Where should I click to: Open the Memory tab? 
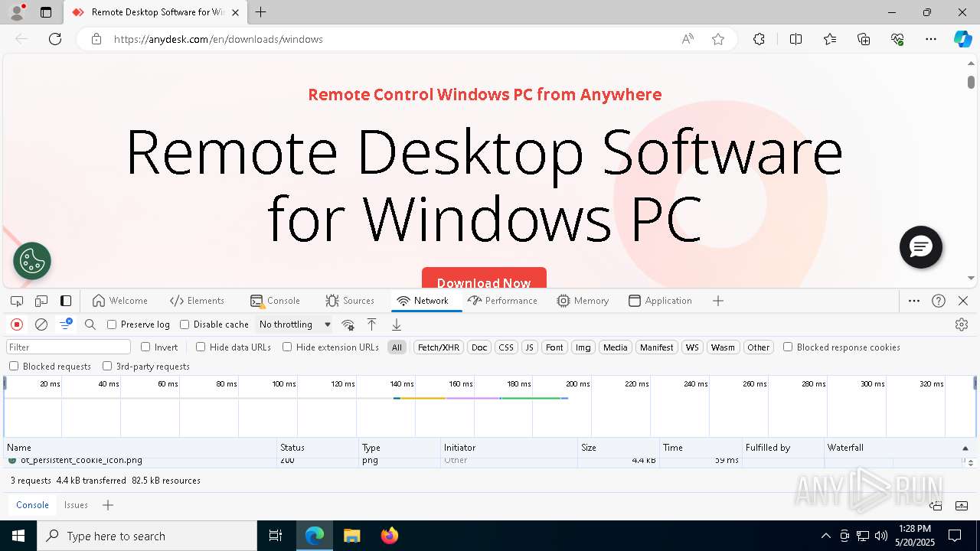click(x=583, y=301)
